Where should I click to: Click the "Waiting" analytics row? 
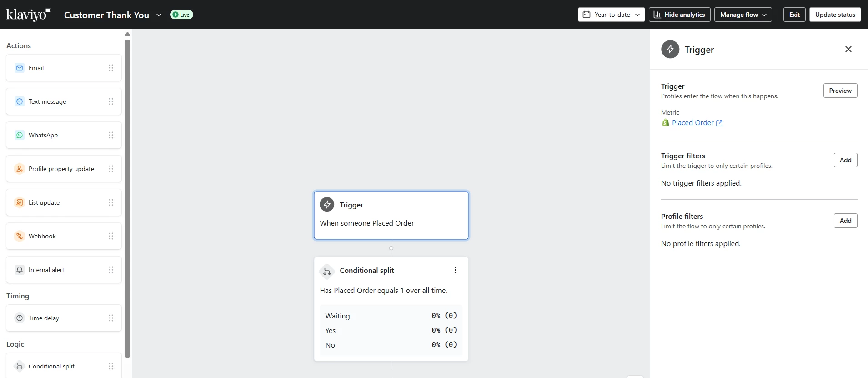pos(391,316)
